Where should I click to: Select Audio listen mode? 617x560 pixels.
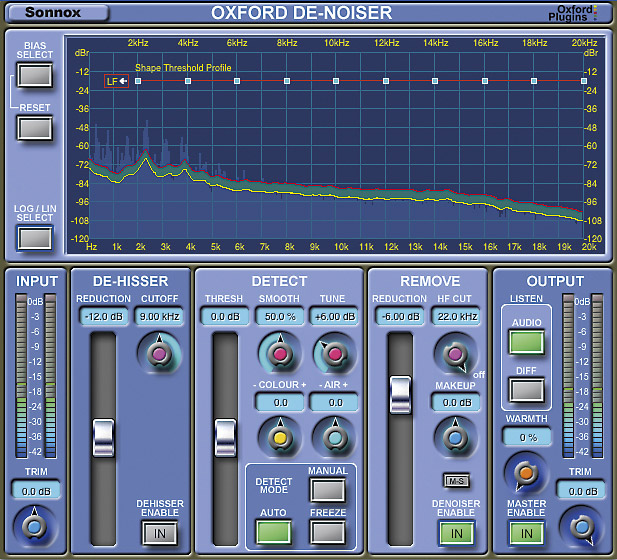(526, 342)
